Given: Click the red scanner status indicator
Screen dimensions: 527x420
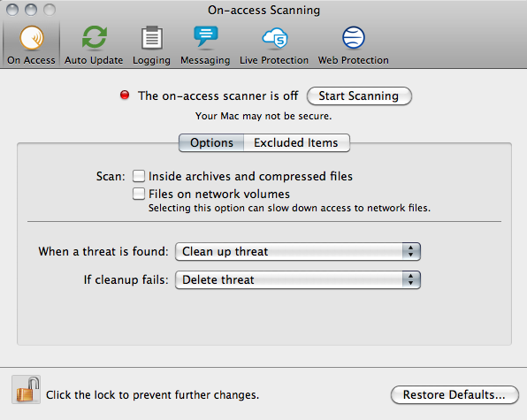Looking at the screenshot, I should (125, 95).
